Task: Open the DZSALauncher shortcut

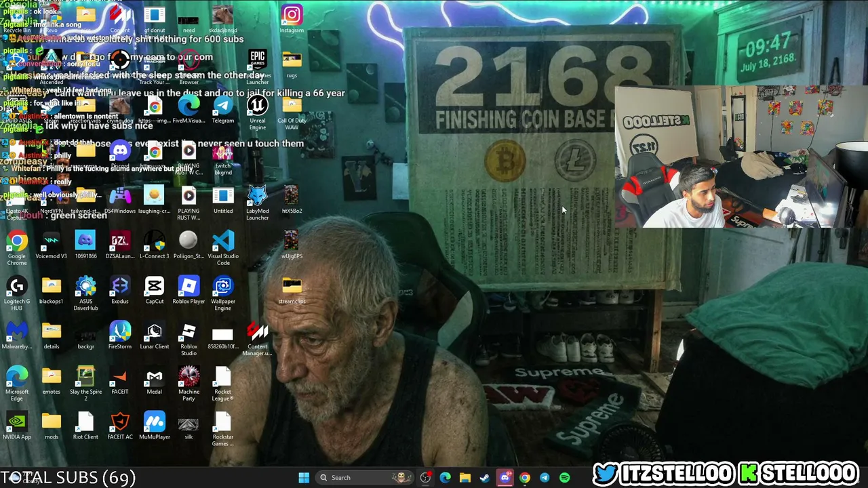Action: (120, 245)
